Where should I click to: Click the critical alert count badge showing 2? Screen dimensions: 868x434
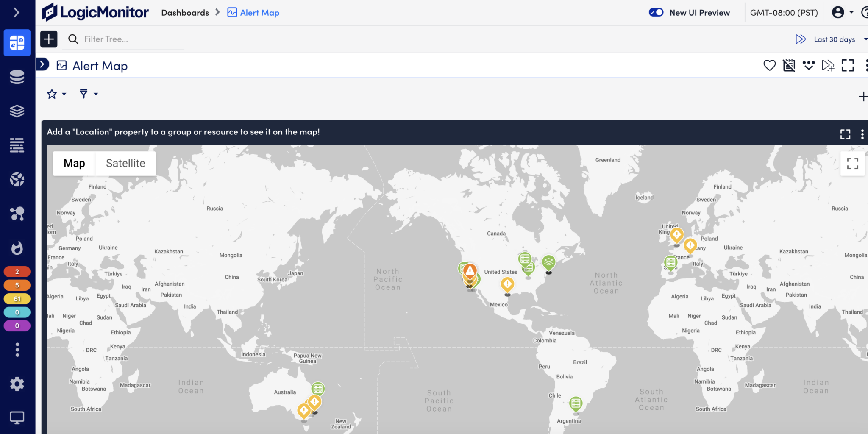pyautogui.click(x=17, y=271)
